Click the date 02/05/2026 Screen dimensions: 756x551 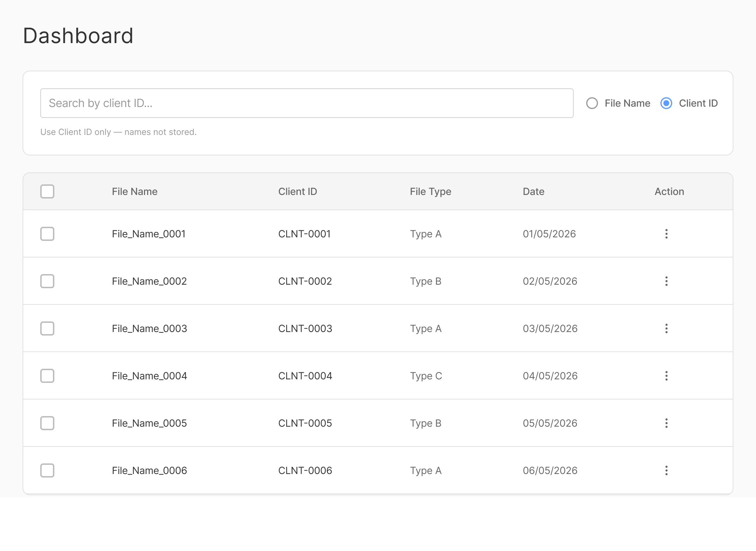click(550, 281)
